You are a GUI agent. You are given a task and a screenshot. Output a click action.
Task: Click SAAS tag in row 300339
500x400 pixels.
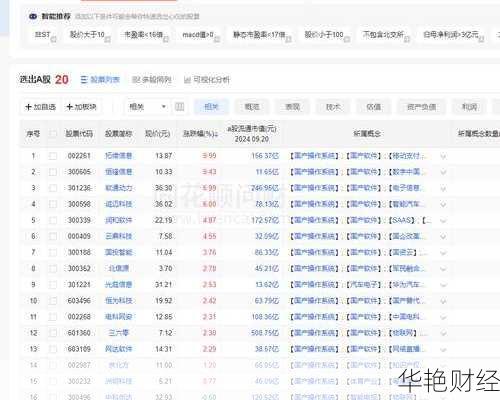point(403,220)
